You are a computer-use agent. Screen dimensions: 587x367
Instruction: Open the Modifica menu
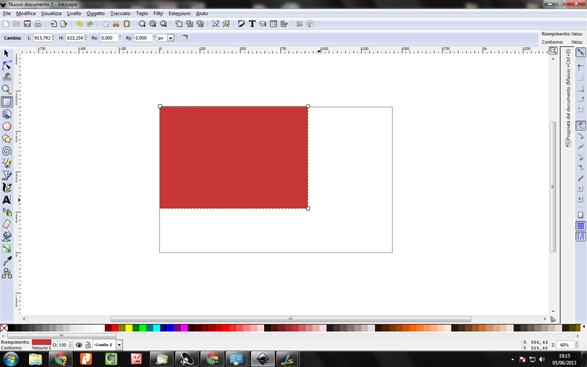[x=25, y=13]
